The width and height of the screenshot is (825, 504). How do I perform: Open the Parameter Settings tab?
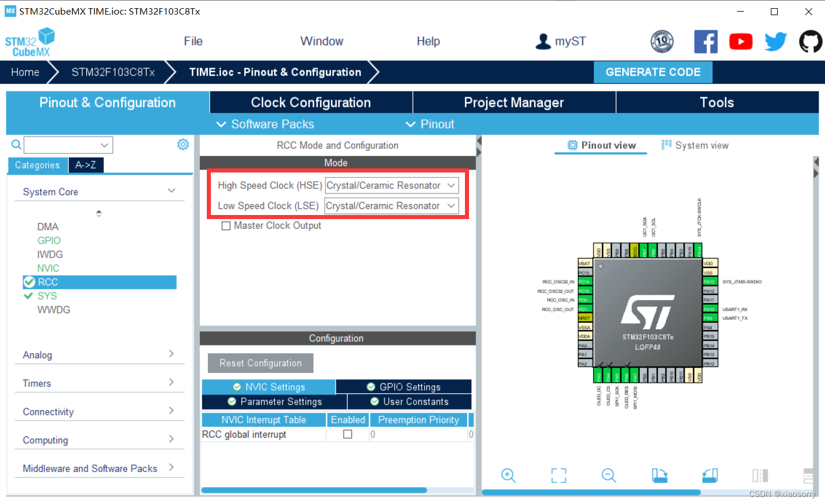tap(274, 401)
